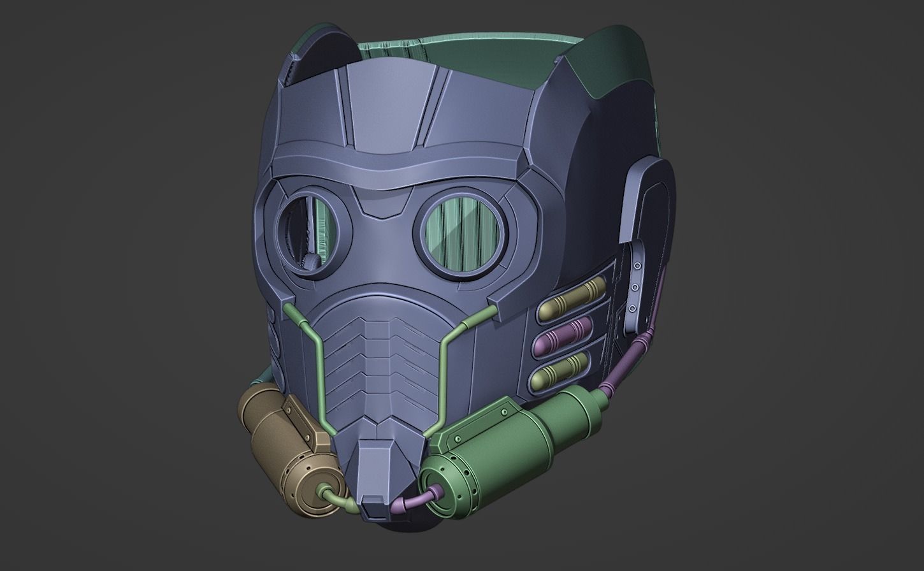Select the pink capsule on helmet side
The height and width of the screenshot is (571, 924).
pyautogui.click(x=562, y=336)
